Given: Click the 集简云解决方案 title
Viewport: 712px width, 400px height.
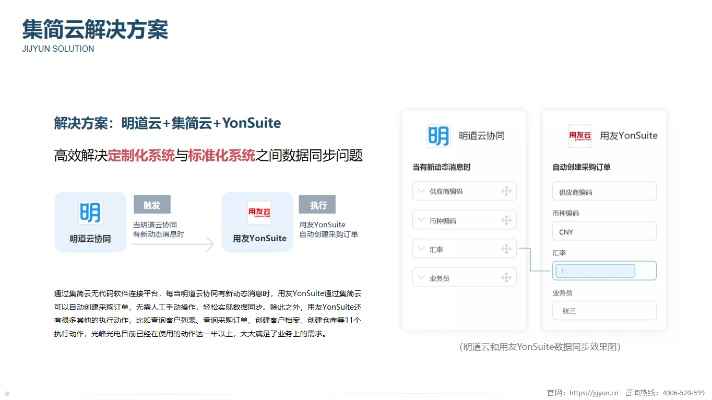Looking at the screenshot, I should [x=95, y=30].
